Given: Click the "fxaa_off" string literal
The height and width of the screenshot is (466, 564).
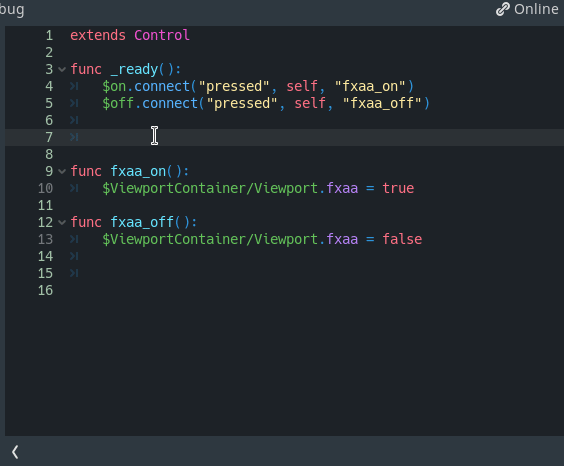Looking at the screenshot, I should click(x=382, y=103).
